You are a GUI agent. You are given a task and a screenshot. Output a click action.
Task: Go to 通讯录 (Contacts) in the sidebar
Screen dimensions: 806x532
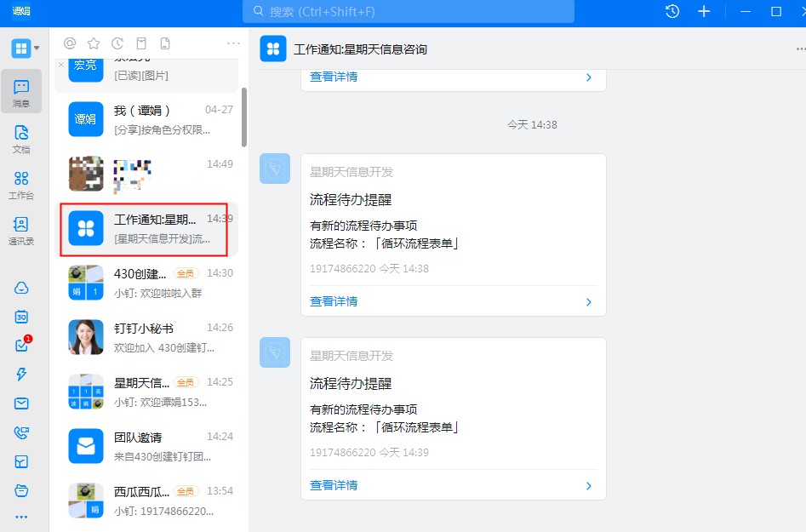(x=21, y=229)
